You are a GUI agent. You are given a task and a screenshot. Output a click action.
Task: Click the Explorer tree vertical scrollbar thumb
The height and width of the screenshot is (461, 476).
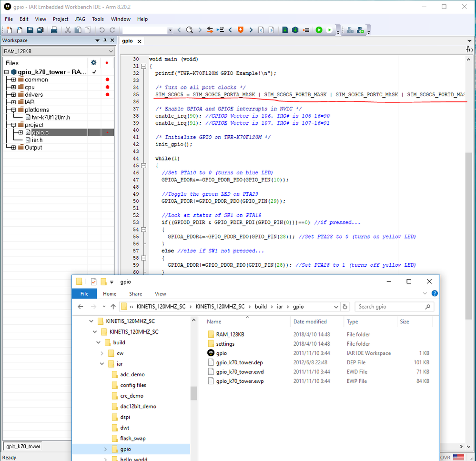click(193, 393)
